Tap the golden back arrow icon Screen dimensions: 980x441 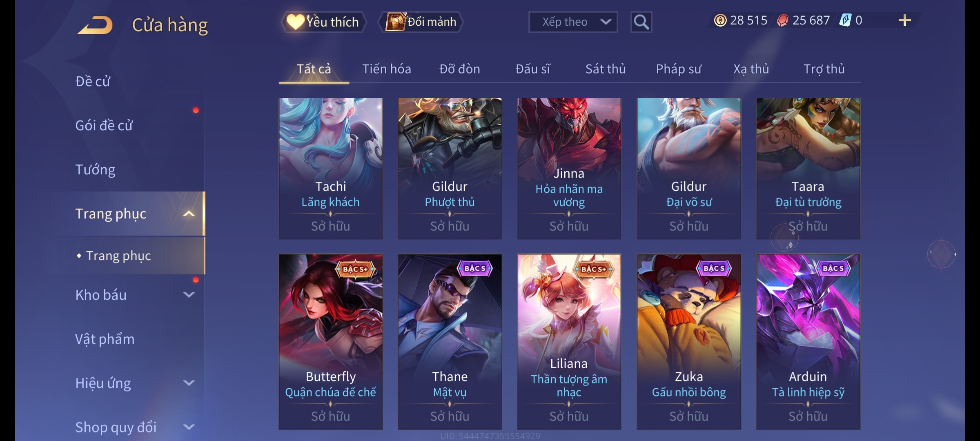coord(95,25)
